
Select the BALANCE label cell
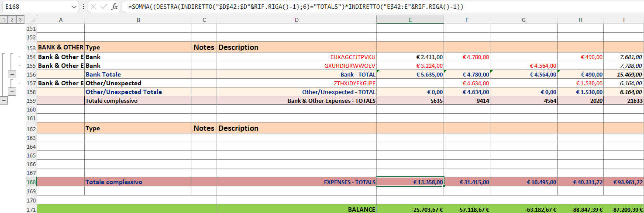point(296,209)
